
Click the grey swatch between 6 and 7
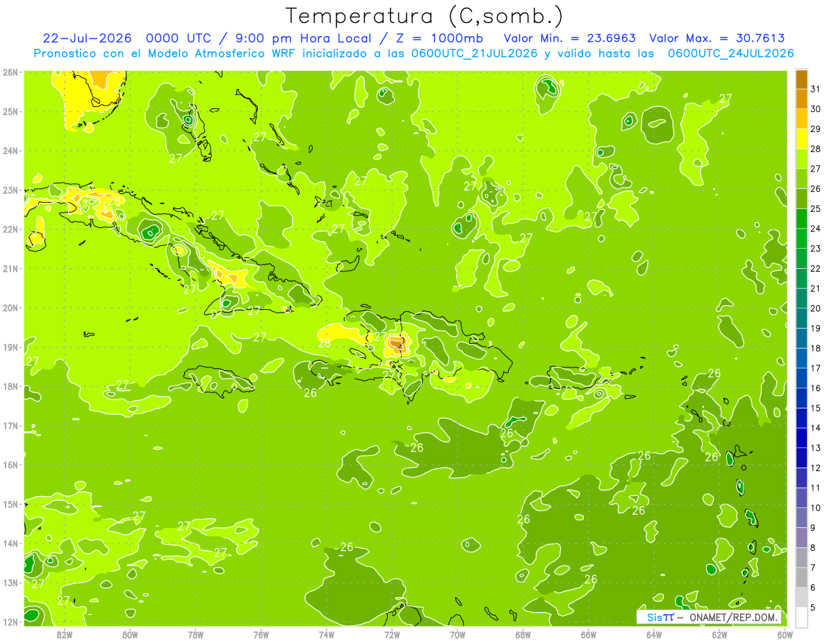point(801,577)
